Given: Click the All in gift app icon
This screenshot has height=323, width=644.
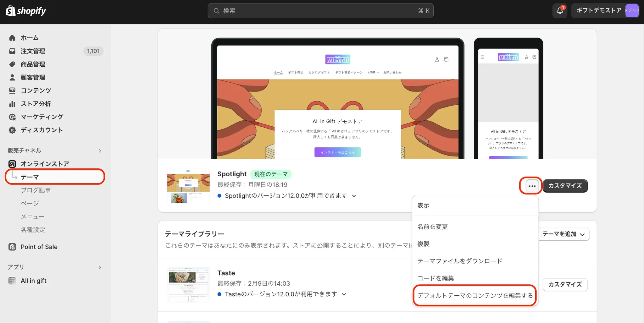Looking at the screenshot, I should [12, 281].
